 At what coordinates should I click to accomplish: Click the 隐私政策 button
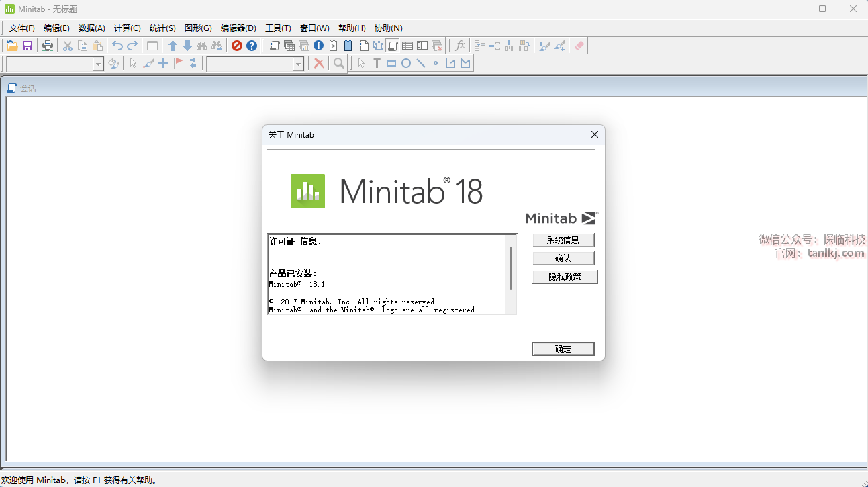point(565,277)
